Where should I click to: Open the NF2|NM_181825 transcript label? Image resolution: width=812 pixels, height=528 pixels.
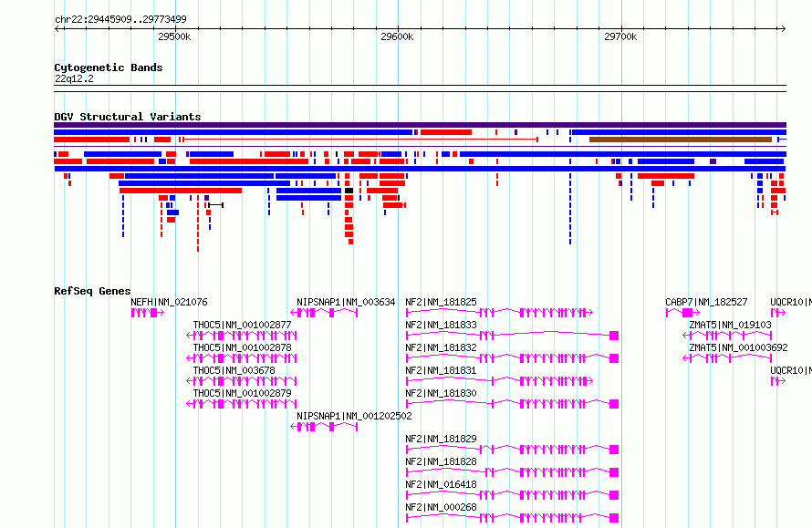pos(441,302)
